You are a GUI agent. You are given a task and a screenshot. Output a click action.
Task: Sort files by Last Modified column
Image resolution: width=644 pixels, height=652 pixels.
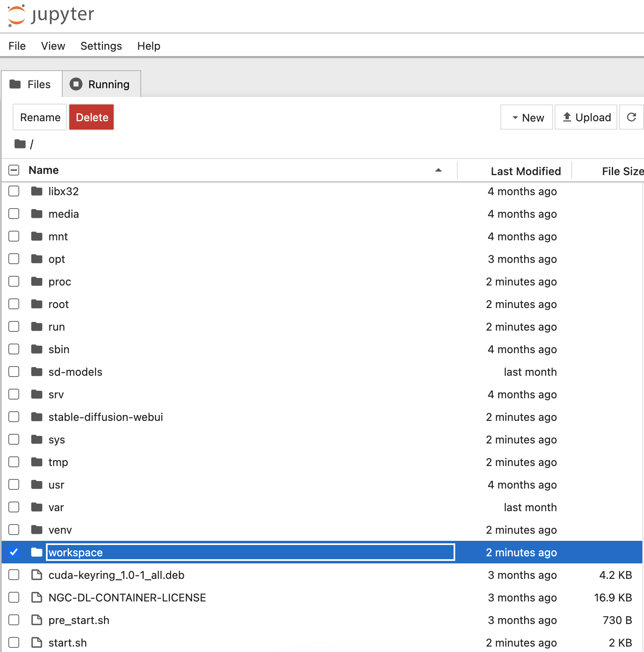tap(525, 171)
